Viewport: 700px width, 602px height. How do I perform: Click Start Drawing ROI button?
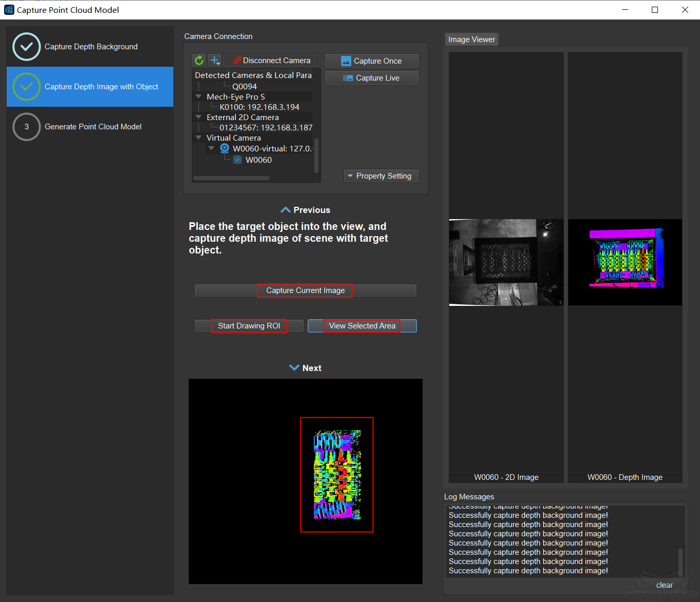coord(249,326)
